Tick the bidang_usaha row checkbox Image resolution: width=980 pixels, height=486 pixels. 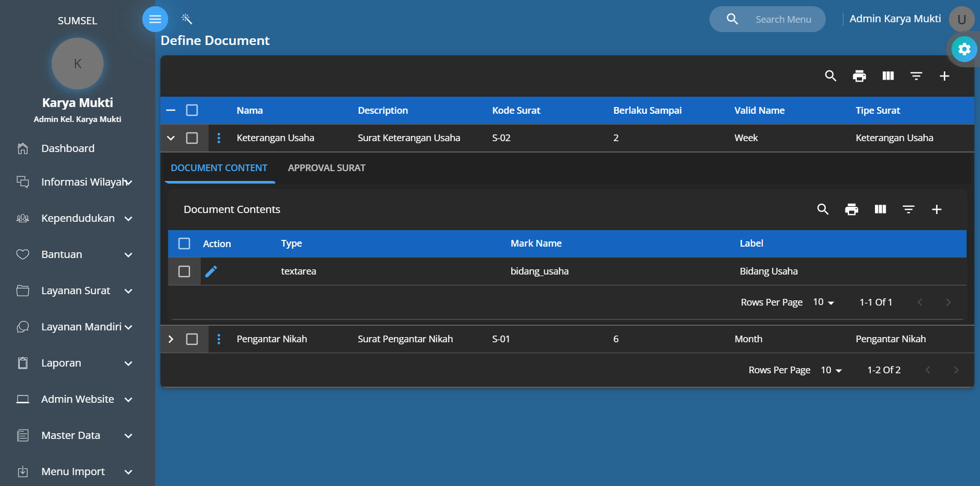click(184, 271)
